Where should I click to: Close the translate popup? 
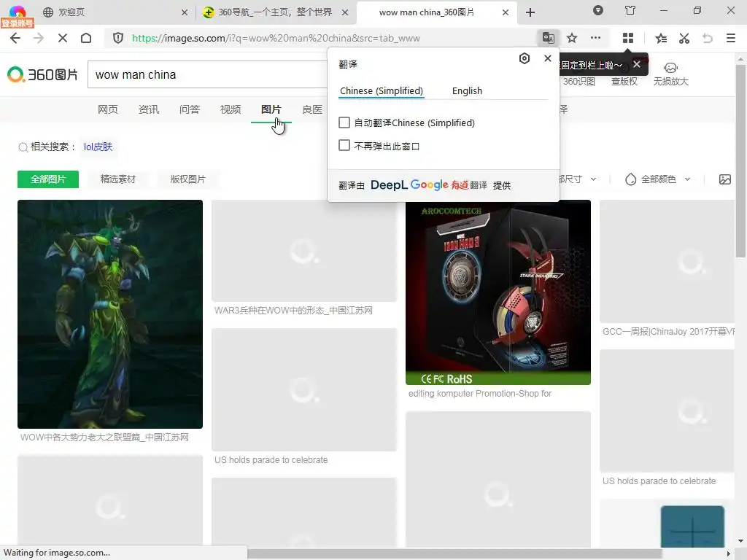pos(548,58)
